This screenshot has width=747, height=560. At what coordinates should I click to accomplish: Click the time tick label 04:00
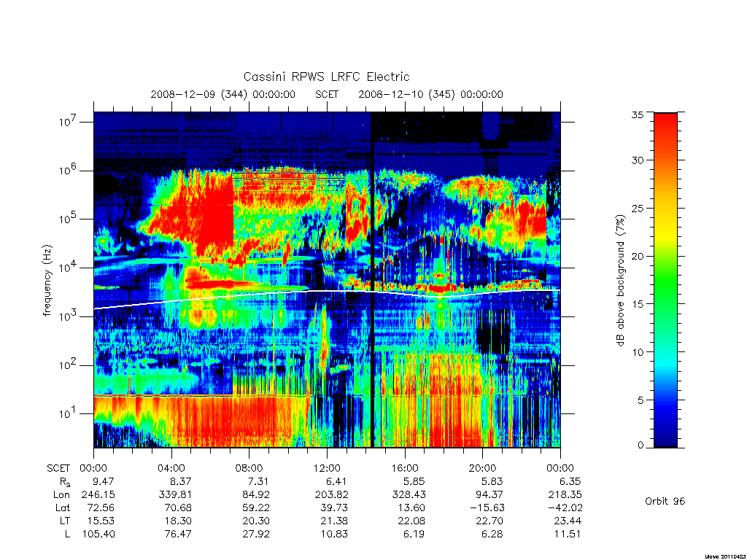[x=171, y=468]
